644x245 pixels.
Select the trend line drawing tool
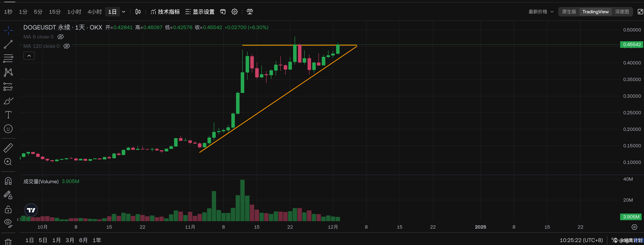(x=8, y=44)
